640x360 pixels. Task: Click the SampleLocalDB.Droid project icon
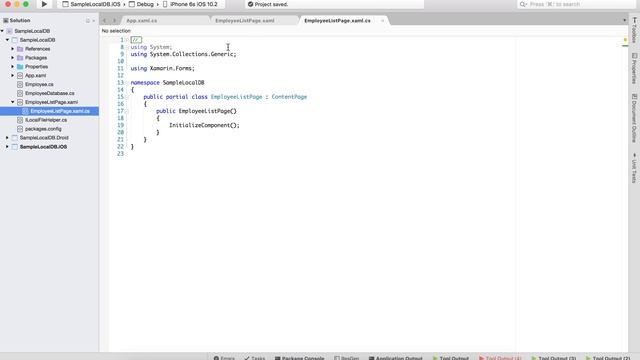[15, 138]
